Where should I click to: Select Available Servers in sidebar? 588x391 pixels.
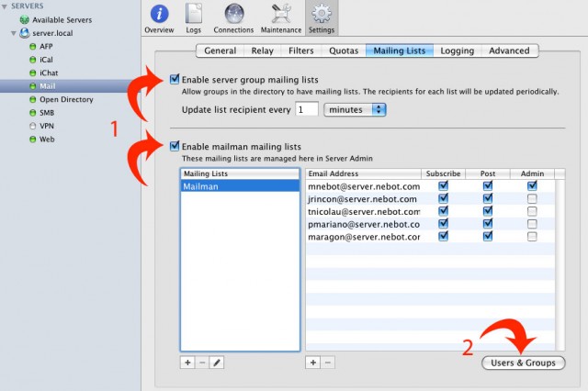tap(62, 20)
